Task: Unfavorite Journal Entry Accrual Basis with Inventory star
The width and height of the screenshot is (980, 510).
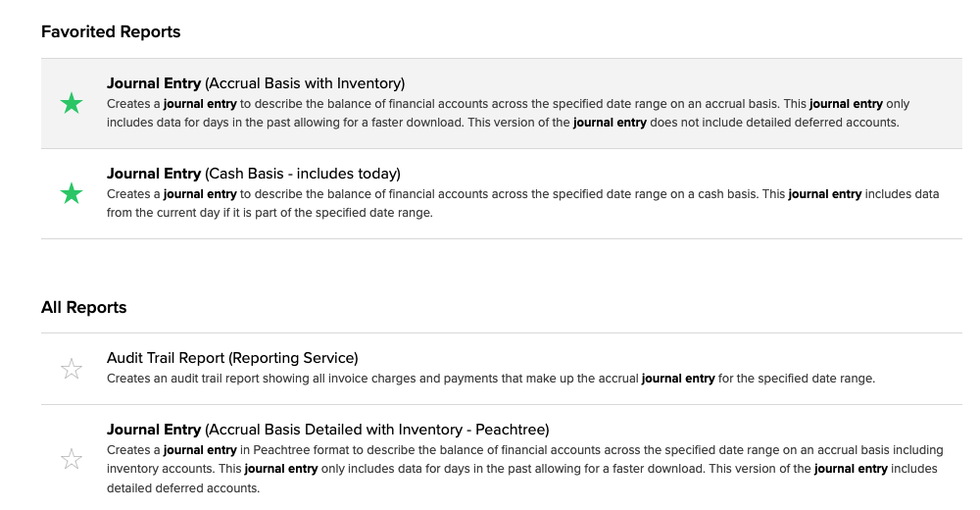Action: click(72, 103)
